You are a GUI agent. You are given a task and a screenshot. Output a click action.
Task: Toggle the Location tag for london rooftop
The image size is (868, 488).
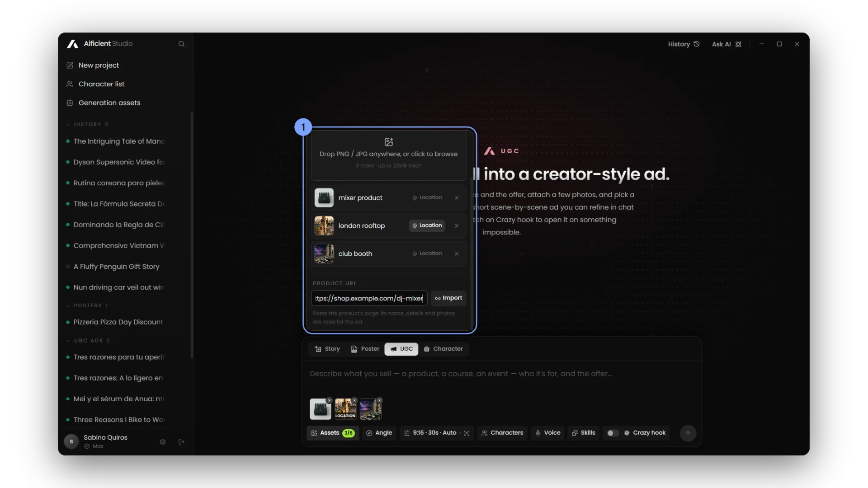tap(427, 225)
